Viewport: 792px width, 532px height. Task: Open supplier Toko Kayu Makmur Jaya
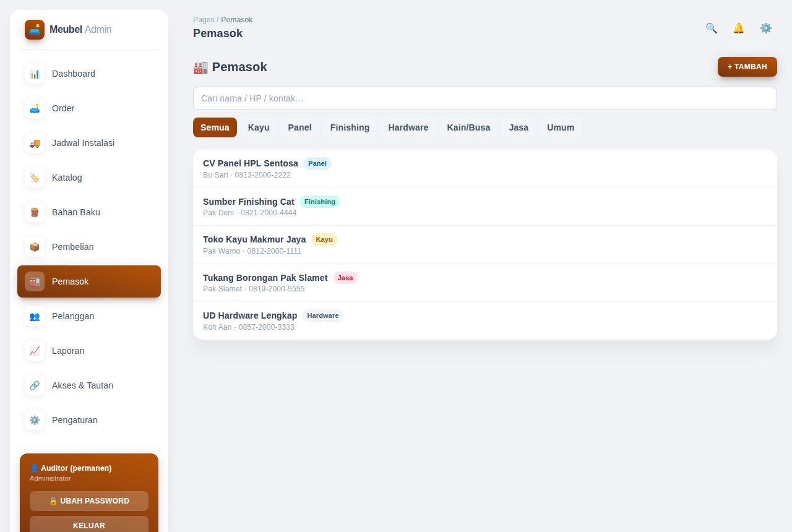485,245
